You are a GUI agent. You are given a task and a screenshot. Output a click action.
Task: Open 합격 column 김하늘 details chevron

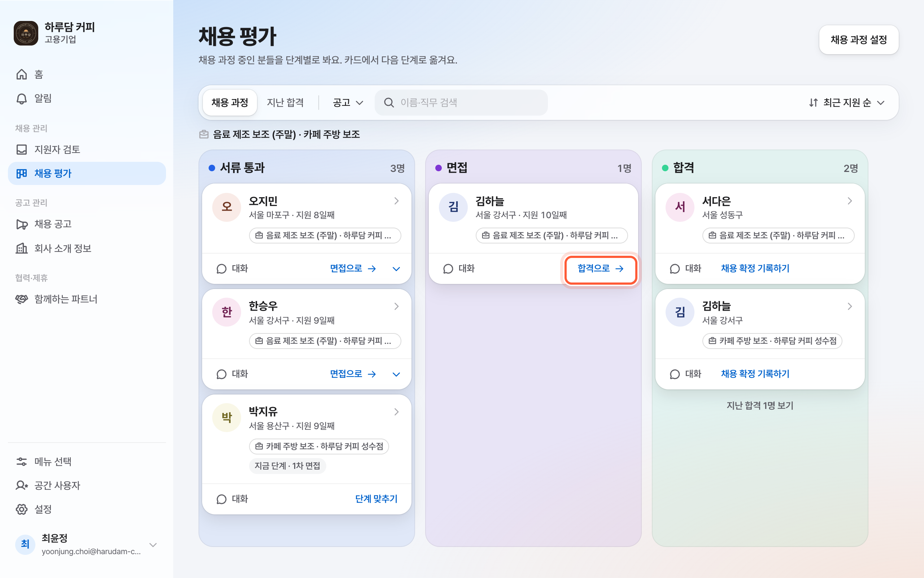tap(850, 306)
